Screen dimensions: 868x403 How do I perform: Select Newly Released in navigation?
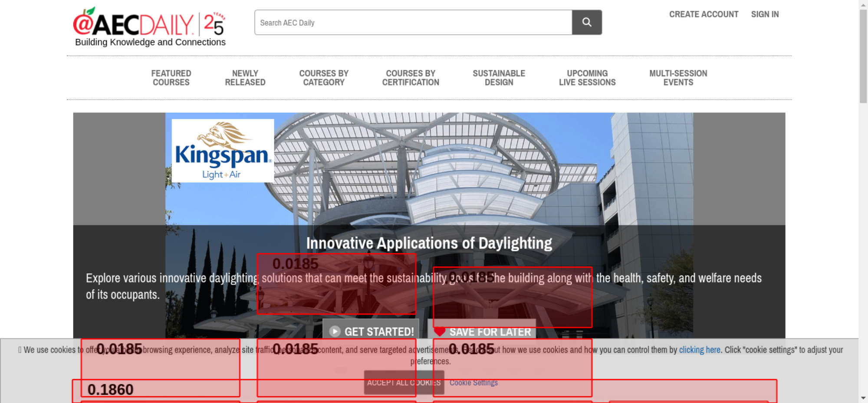click(245, 78)
